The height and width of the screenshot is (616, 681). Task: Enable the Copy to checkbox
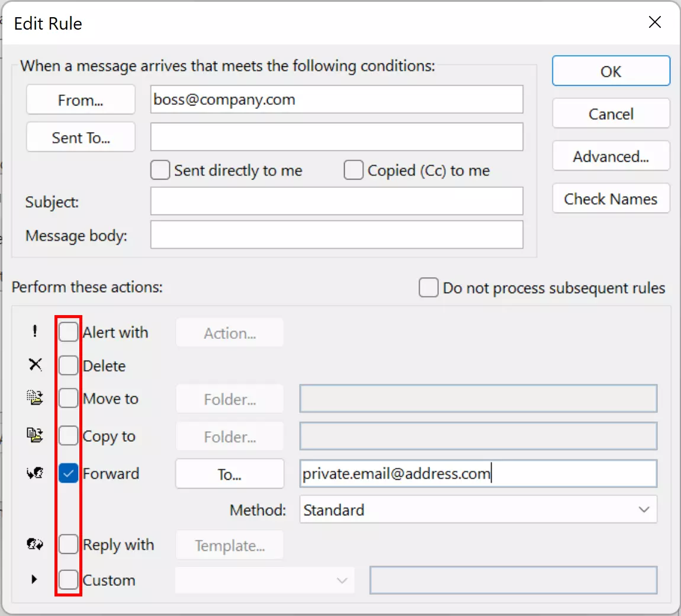coord(68,436)
